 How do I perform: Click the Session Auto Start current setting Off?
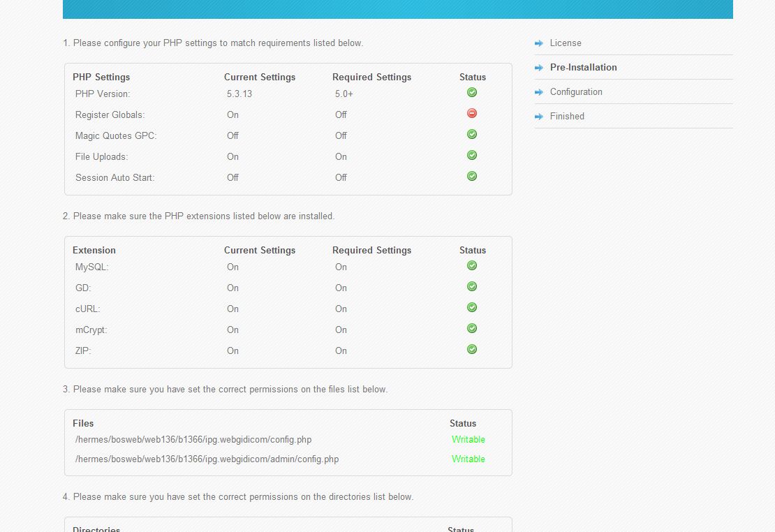click(232, 177)
